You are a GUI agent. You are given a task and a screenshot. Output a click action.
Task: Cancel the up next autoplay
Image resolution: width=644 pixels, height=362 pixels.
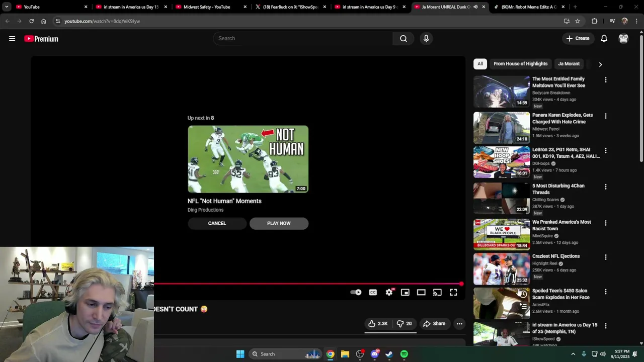click(x=217, y=223)
